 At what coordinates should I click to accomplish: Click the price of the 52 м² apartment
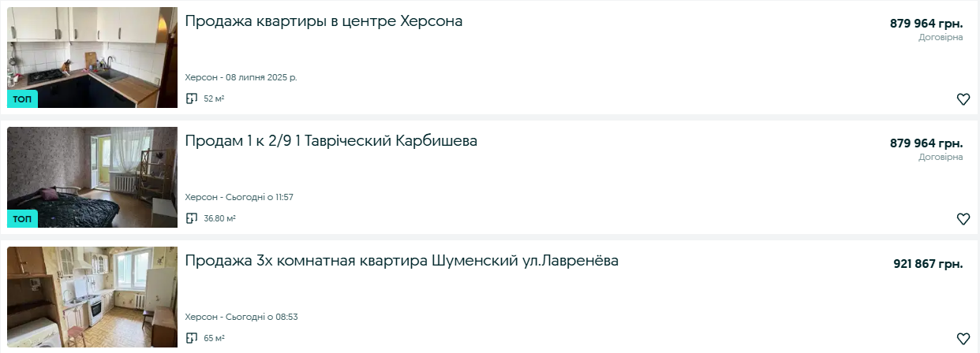pos(926,24)
